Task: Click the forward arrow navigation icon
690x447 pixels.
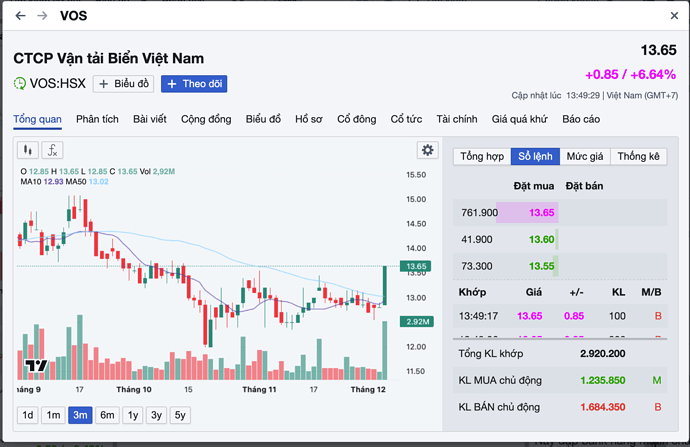Action: (42, 16)
